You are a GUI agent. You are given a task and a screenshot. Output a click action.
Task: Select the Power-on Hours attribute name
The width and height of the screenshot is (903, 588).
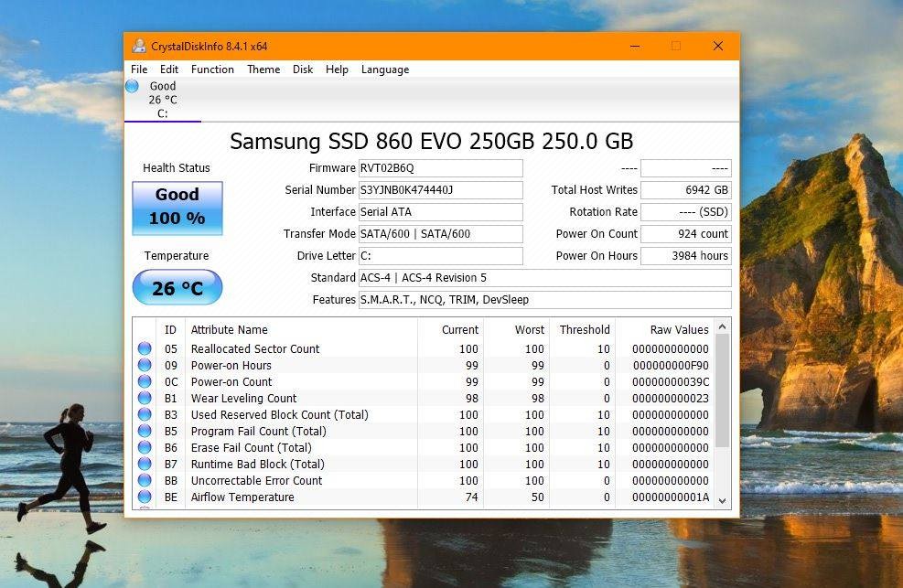coord(231,366)
